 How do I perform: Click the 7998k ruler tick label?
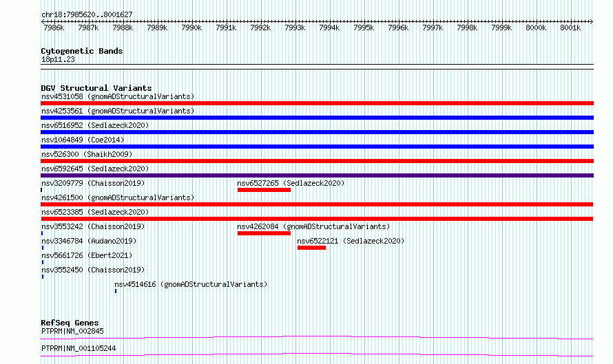[467, 28]
